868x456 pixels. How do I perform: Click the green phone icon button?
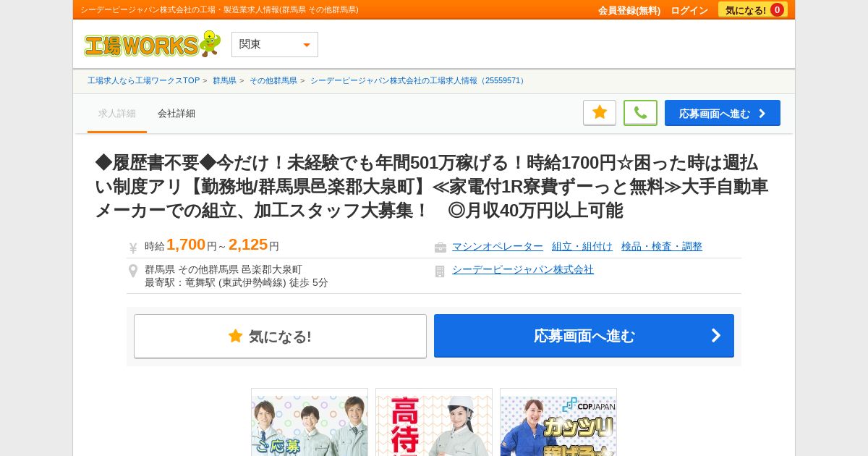(x=640, y=113)
